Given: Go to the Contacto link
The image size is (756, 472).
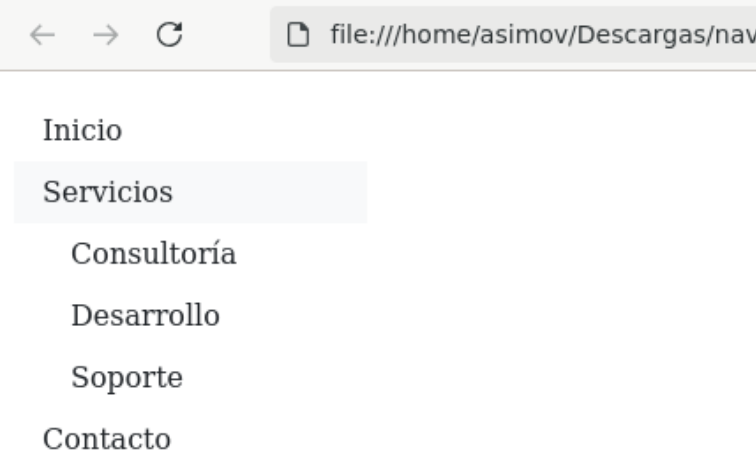Looking at the screenshot, I should click(x=107, y=438).
